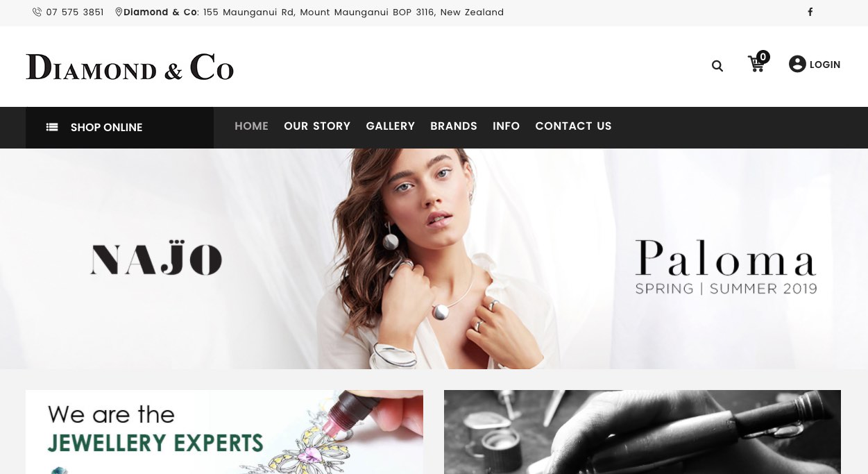
Task: Click the cart item count badge
Action: [x=763, y=57]
